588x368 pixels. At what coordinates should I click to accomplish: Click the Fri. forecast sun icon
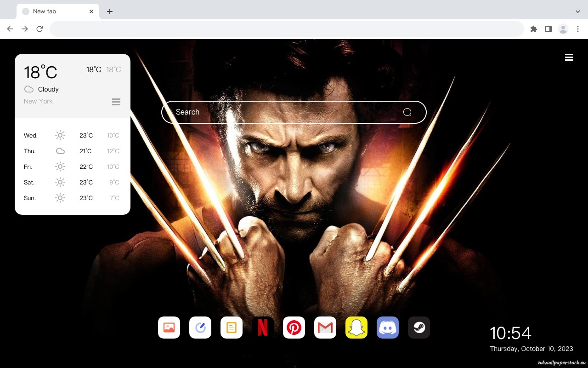click(60, 167)
